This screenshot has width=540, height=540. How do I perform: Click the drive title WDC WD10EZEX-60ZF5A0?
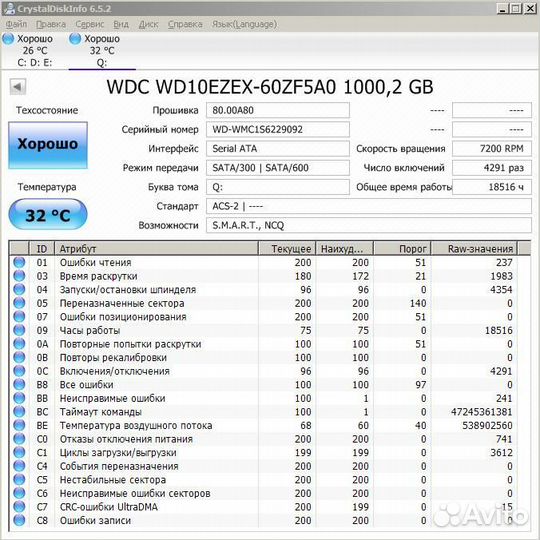221,86
